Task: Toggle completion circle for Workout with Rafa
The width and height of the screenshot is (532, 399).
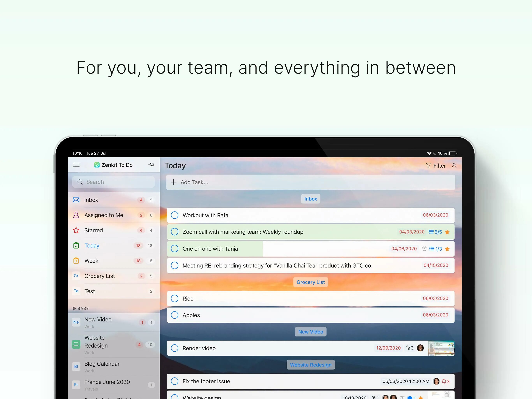Action: click(x=175, y=215)
